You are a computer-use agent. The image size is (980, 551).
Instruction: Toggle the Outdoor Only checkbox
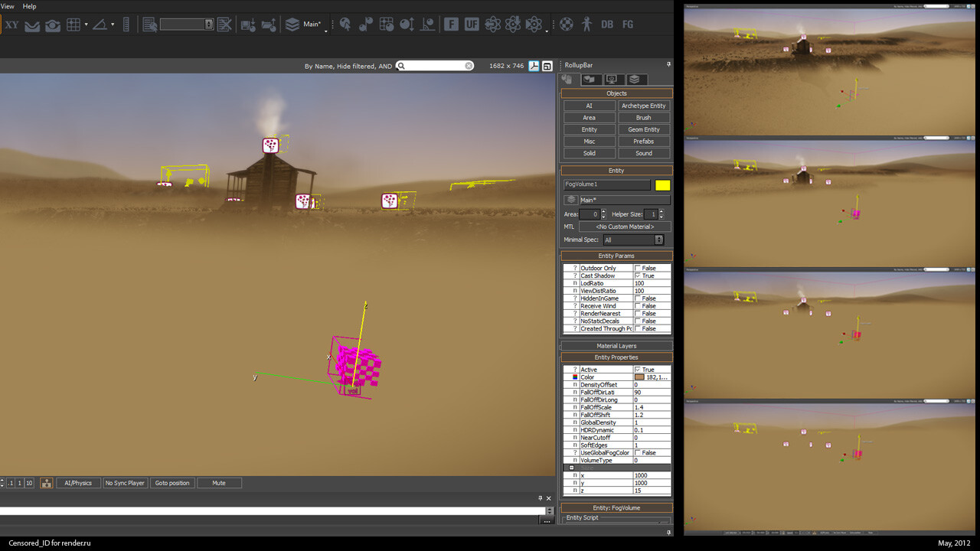638,268
